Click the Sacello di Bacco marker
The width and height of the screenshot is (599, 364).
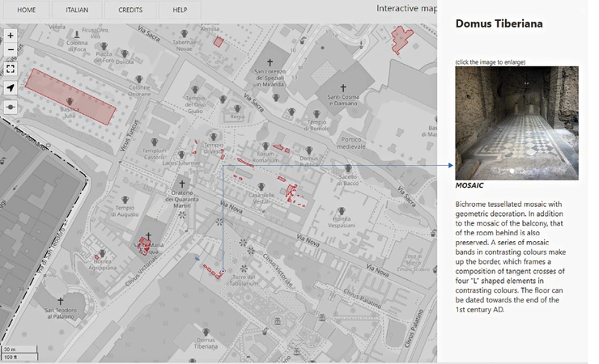(x=348, y=167)
